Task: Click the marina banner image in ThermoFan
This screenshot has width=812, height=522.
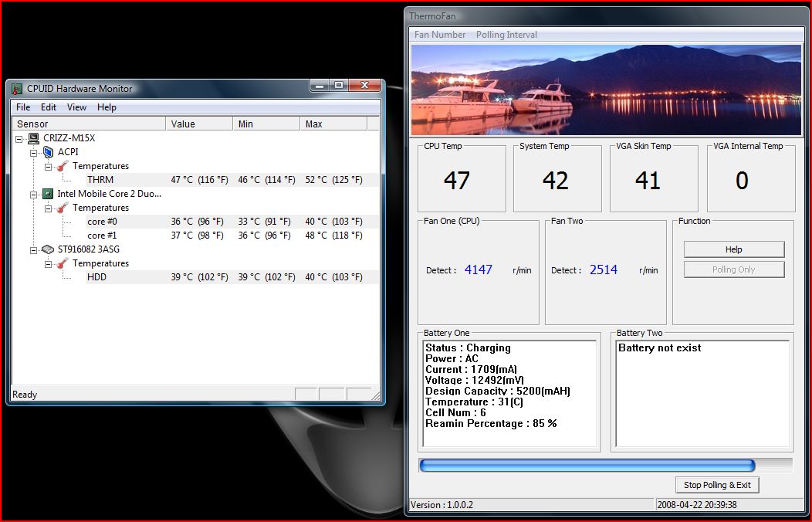Action: point(606,90)
